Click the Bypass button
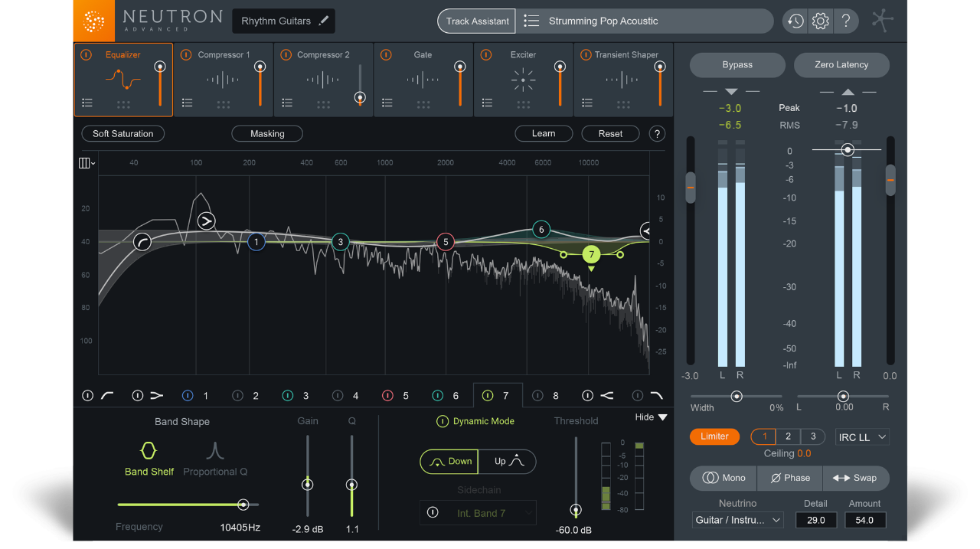This screenshot has width=980, height=549. pos(737,65)
